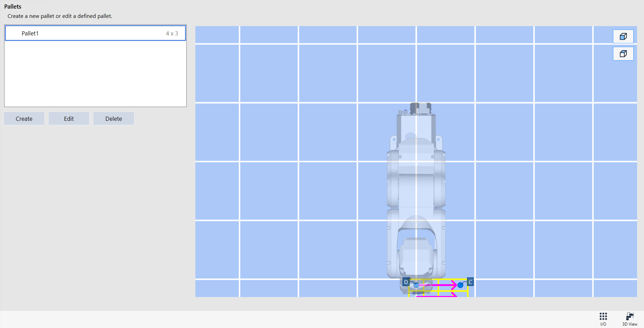
Task: Click the 4 x 3 size text
Action: tap(172, 33)
